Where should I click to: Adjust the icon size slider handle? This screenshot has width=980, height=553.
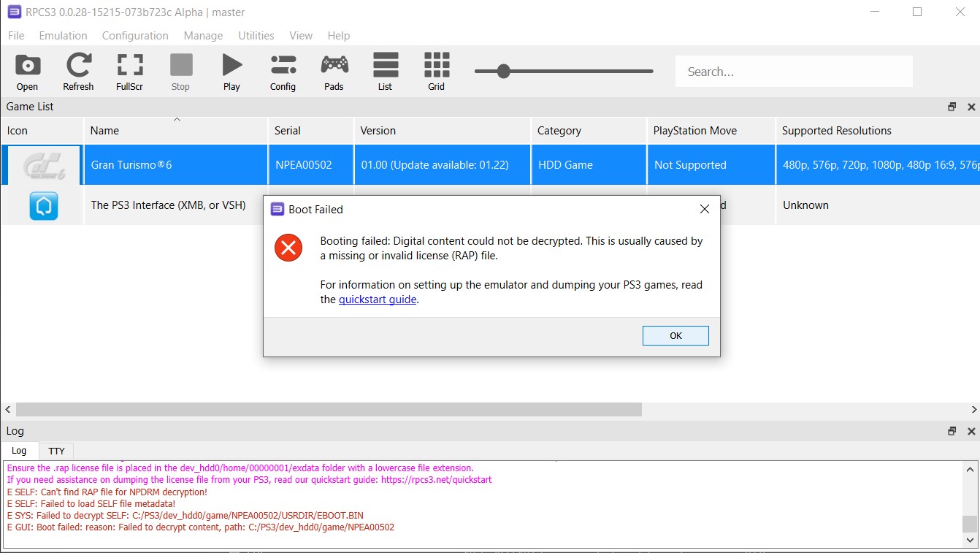tap(503, 71)
